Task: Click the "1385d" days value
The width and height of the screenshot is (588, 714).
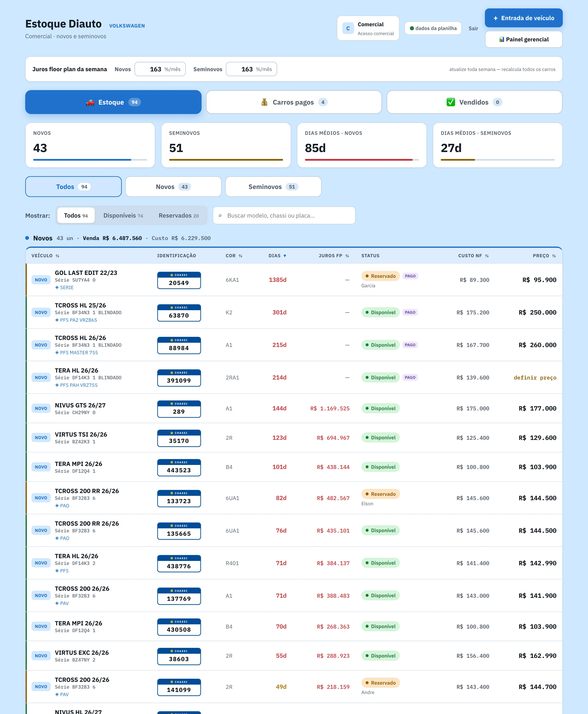Action: click(x=278, y=280)
